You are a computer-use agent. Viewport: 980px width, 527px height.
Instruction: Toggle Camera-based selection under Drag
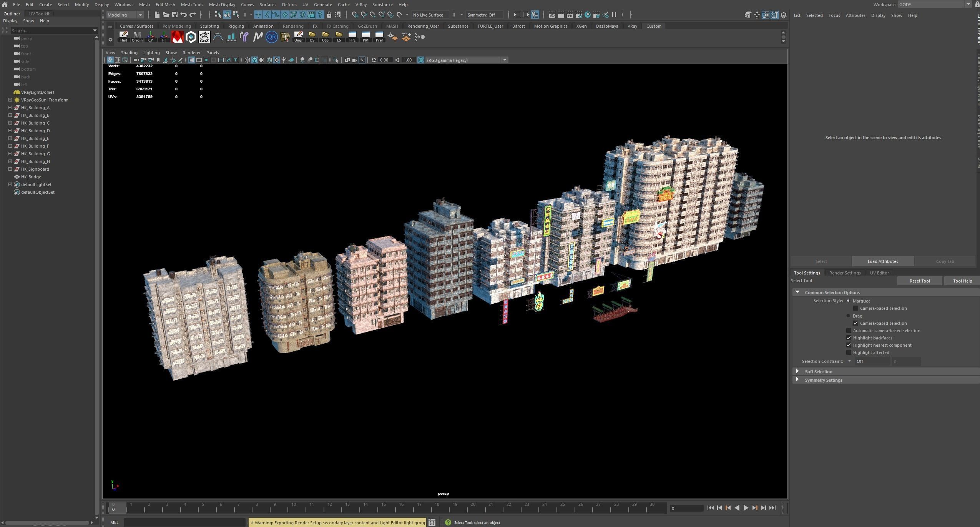(x=855, y=323)
